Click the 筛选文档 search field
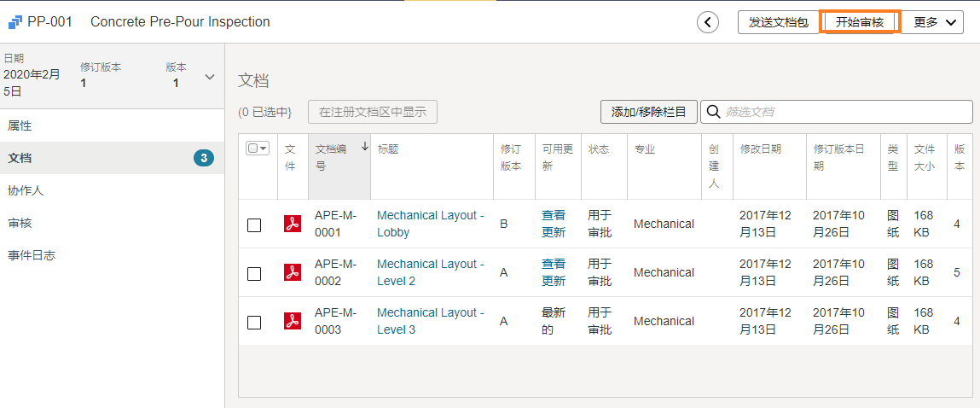The height and width of the screenshot is (408, 980). [836, 112]
